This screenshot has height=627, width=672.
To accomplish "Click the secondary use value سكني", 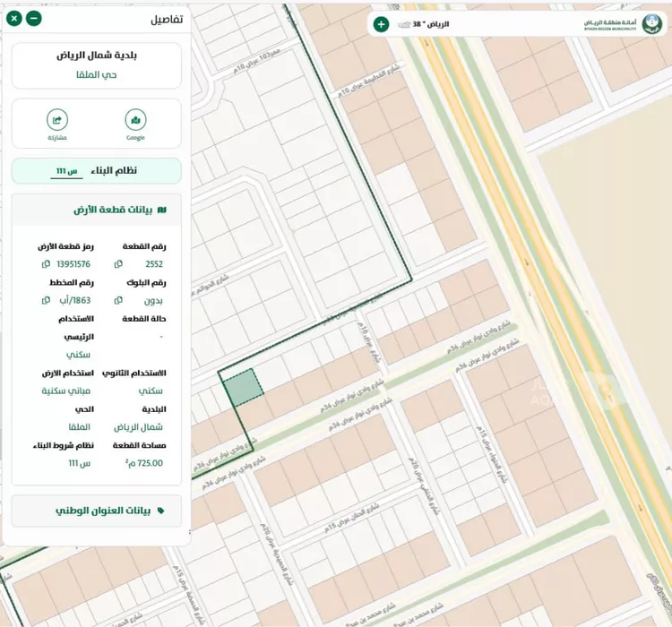I will click(151, 391).
